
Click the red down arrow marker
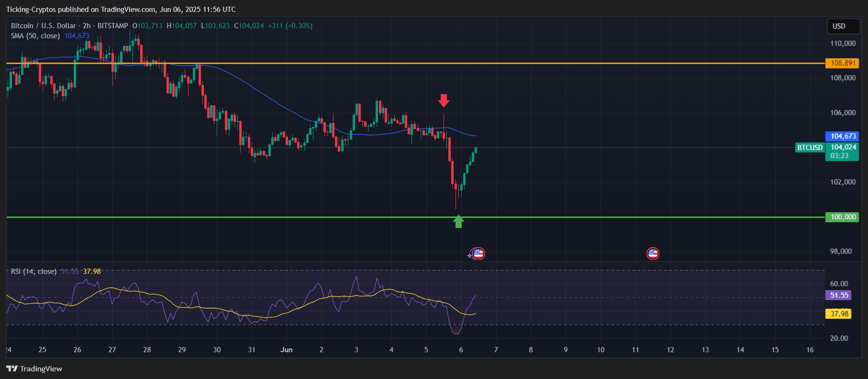[444, 100]
